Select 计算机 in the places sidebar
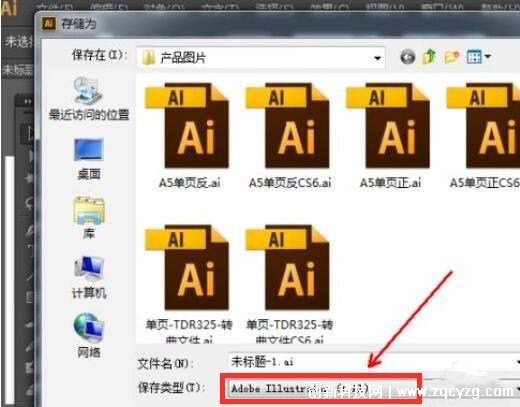Image resolution: width=520 pixels, height=407 pixels. [x=89, y=277]
